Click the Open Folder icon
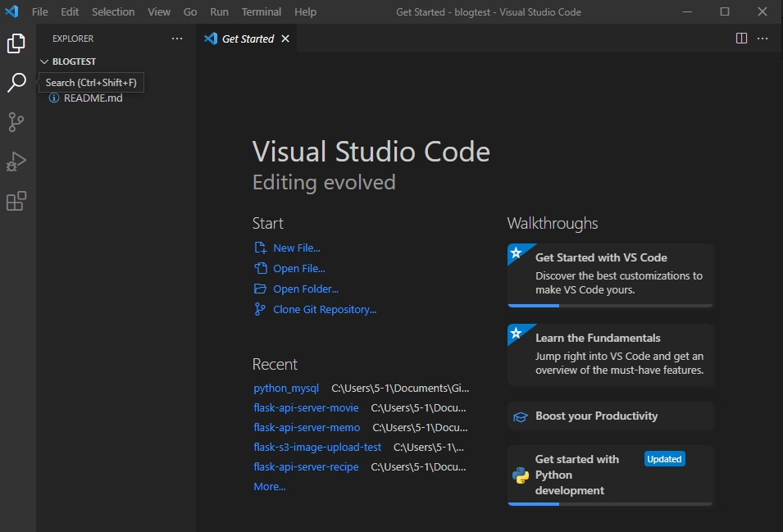The height and width of the screenshot is (532, 783). click(x=260, y=289)
